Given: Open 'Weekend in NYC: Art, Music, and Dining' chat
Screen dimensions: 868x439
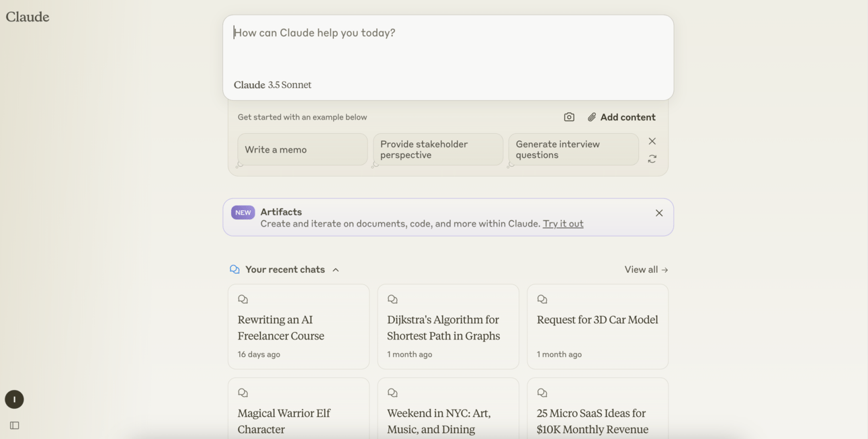Looking at the screenshot, I should coord(448,409).
